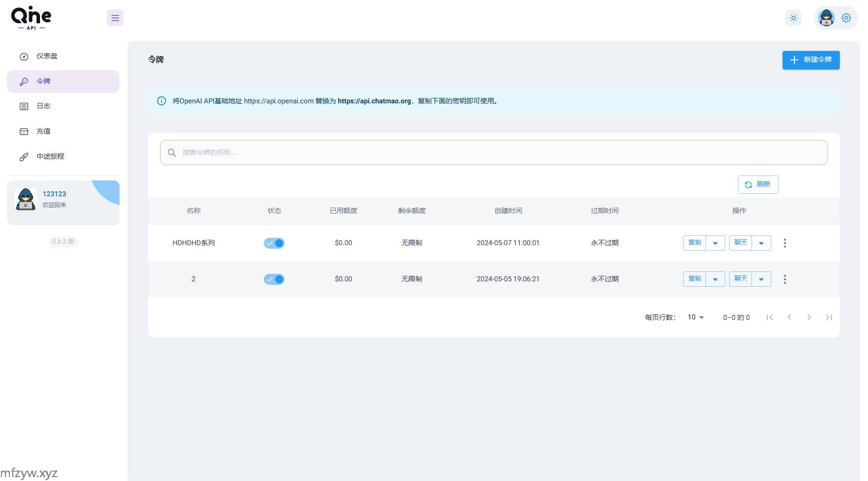Open more options menu for token 2
Viewport: 868px width, 481px height.
[x=785, y=279]
